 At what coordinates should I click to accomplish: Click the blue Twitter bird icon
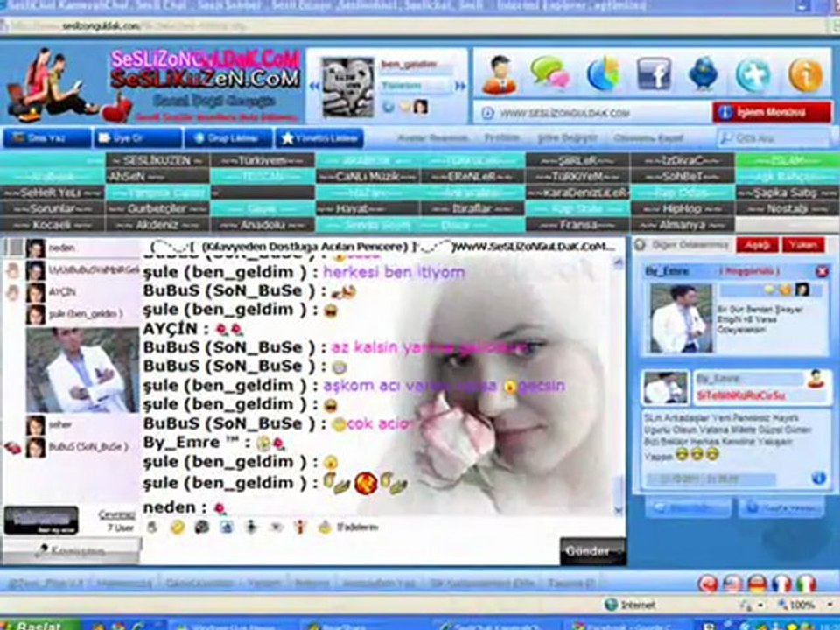[x=703, y=73]
